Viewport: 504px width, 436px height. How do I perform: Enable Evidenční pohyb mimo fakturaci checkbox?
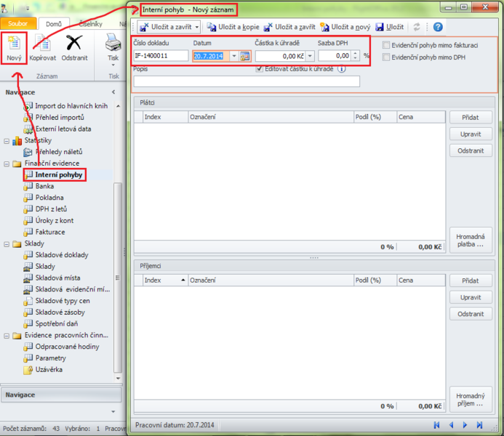386,45
